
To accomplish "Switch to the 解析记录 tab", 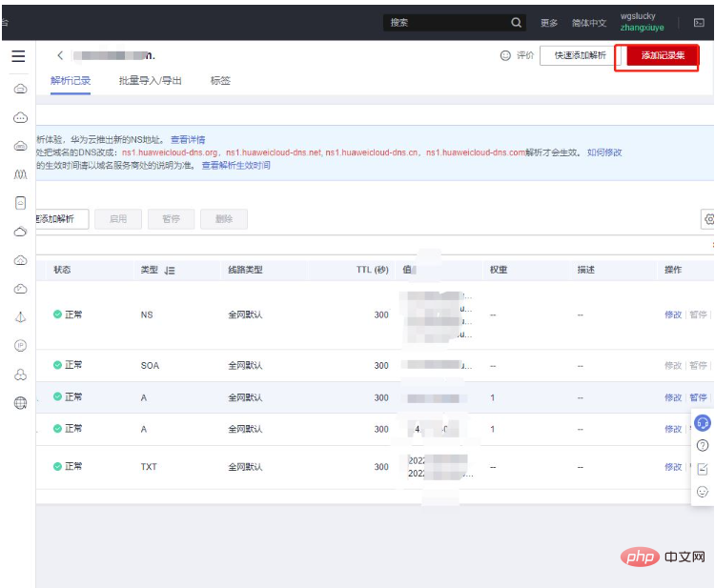I will (x=71, y=81).
